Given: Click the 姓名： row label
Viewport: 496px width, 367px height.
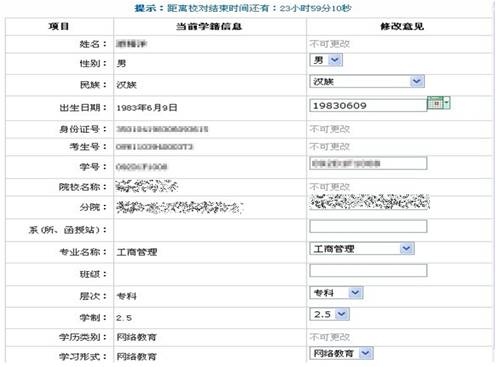Looking at the screenshot, I should [93, 44].
